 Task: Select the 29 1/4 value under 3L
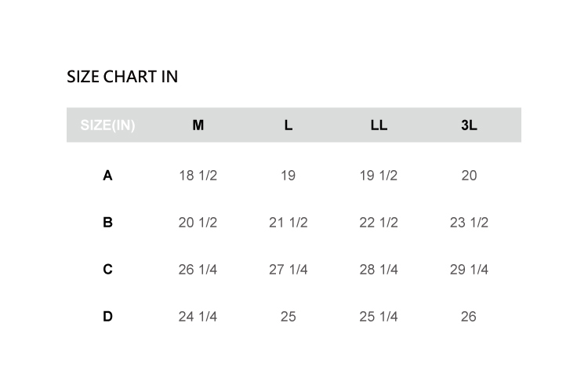click(469, 270)
